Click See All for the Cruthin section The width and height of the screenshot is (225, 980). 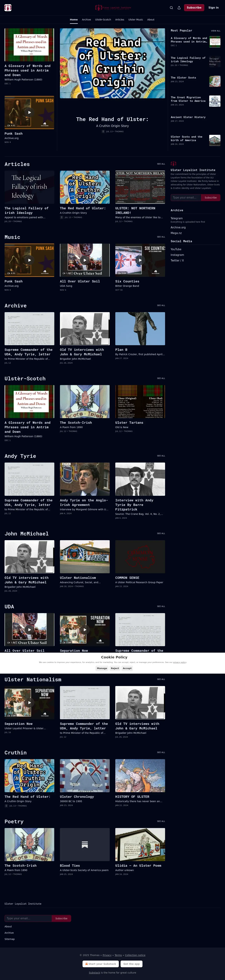(161, 752)
